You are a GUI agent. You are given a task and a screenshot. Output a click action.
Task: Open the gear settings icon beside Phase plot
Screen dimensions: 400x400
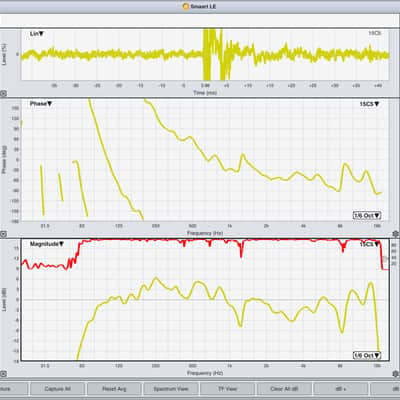pos(396,233)
